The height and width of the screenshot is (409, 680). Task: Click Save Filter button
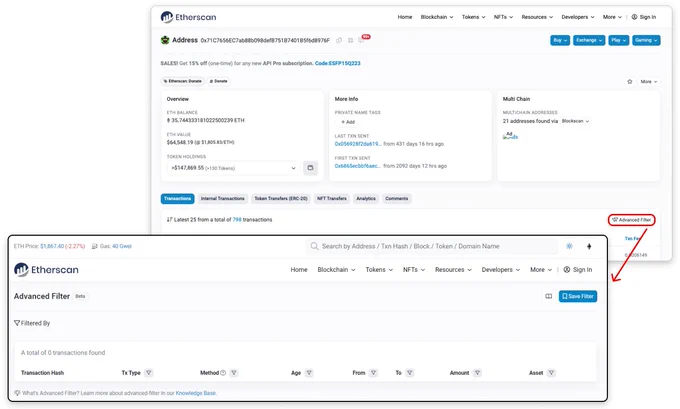[x=578, y=296]
